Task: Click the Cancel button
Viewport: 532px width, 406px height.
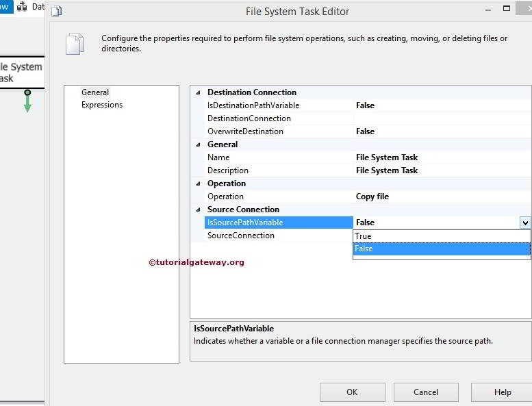Action: pyautogui.click(x=426, y=392)
